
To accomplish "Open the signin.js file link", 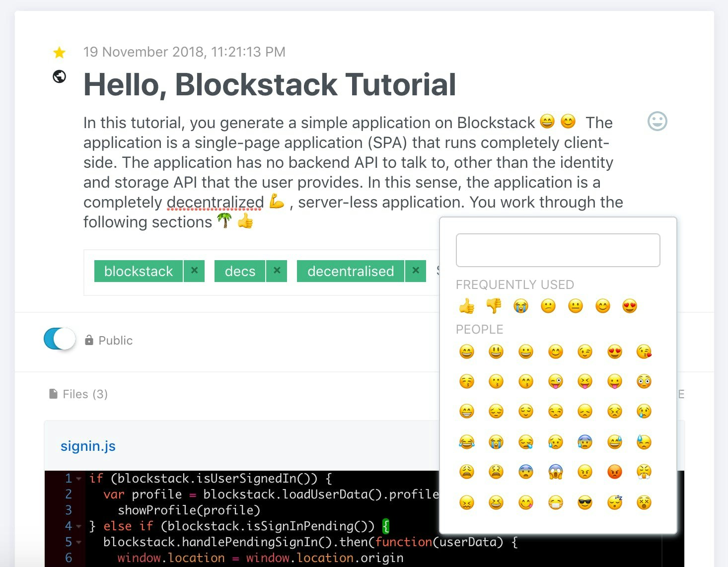I will [88, 446].
